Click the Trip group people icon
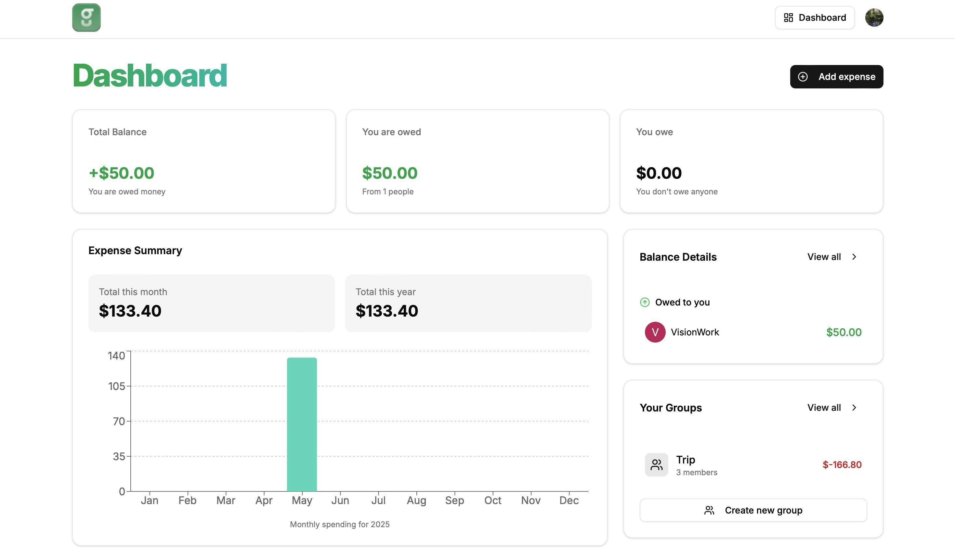This screenshot has width=955, height=560. pos(656,464)
